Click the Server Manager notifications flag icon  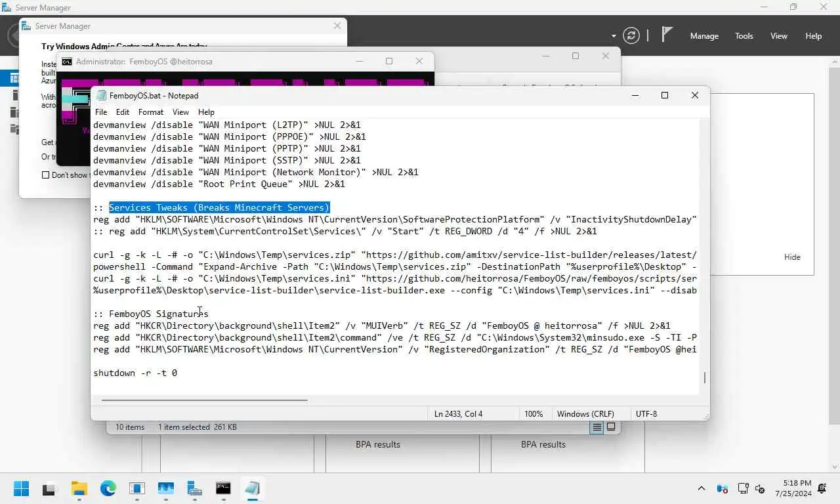click(667, 35)
